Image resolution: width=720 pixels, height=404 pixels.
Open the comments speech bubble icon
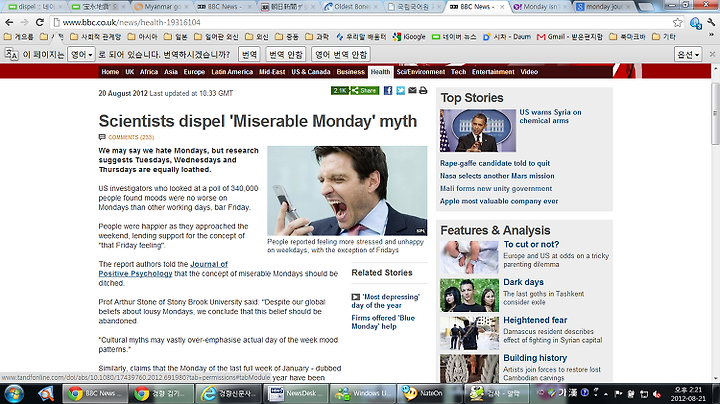click(102, 137)
